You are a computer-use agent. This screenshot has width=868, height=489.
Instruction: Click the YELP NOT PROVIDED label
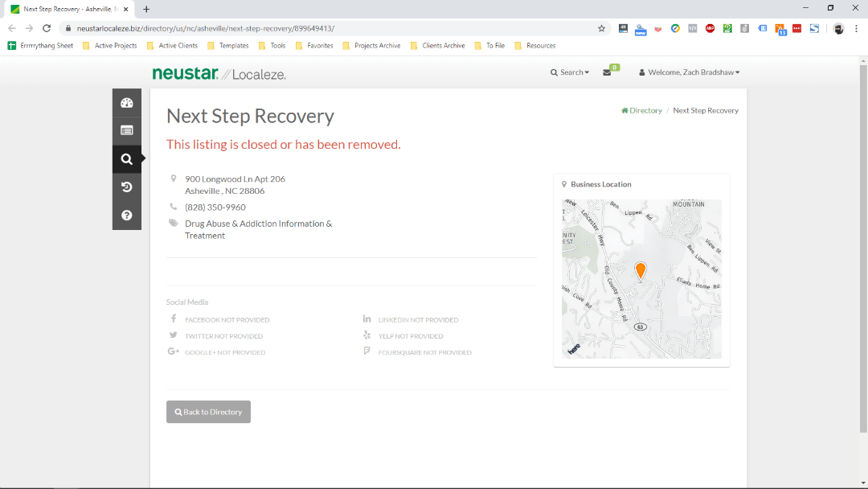411,335
